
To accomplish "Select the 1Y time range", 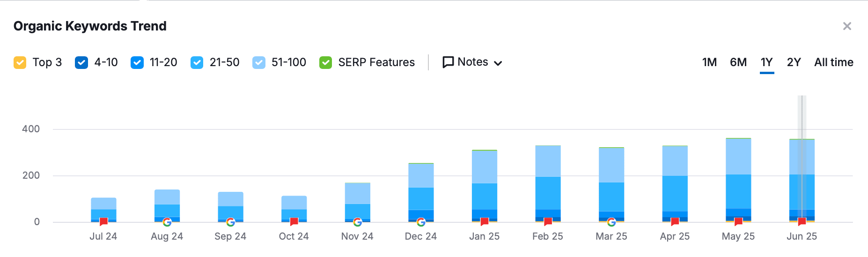I will (x=767, y=62).
